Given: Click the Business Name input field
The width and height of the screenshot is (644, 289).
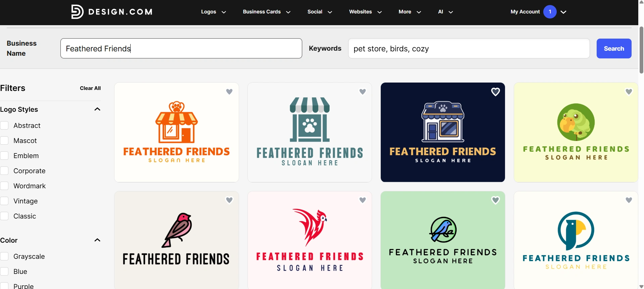Looking at the screenshot, I should coord(181,48).
